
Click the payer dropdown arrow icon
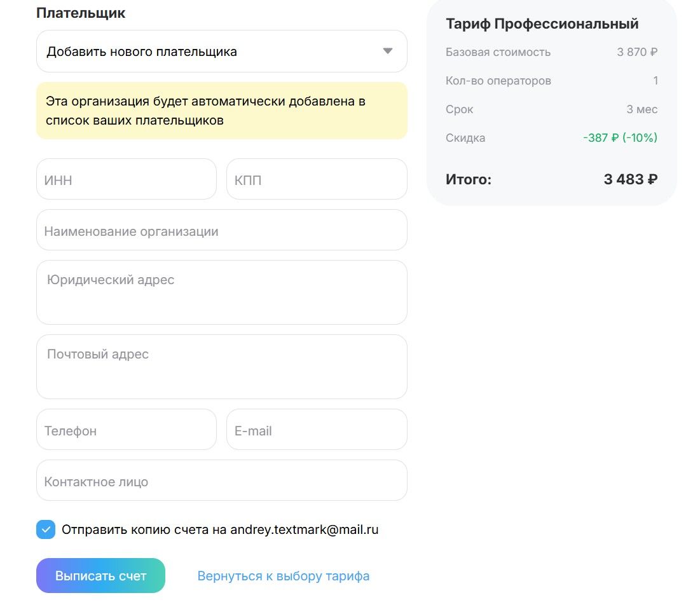tap(388, 51)
